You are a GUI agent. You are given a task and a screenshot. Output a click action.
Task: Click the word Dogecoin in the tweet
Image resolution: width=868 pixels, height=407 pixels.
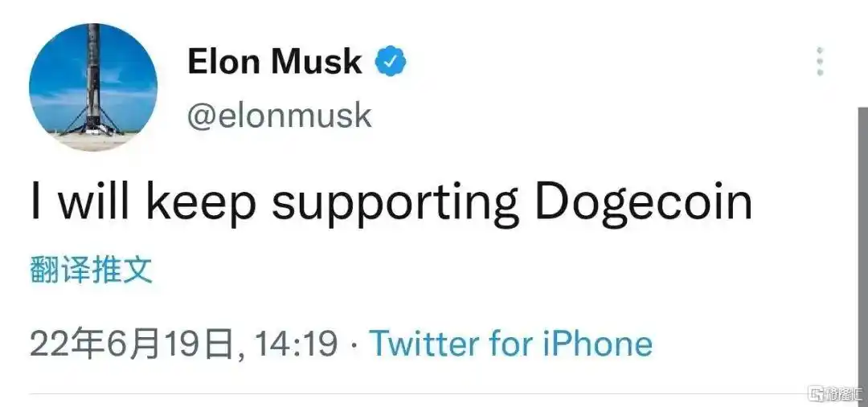(643, 201)
